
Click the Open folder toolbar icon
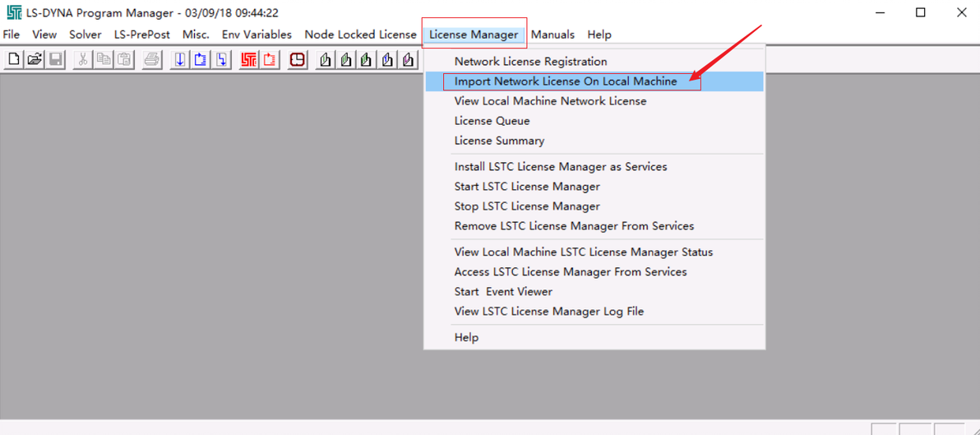[35, 60]
